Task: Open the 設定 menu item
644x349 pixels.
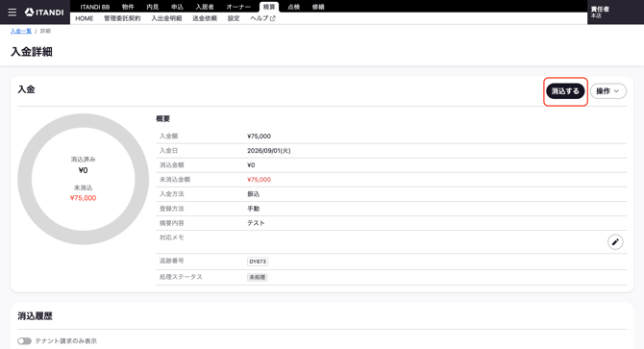Action: (x=234, y=18)
